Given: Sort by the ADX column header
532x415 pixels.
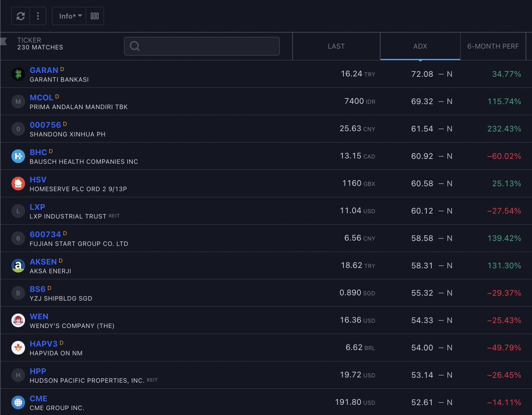Looking at the screenshot, I should pyautogui.click(x=420, y=46).
